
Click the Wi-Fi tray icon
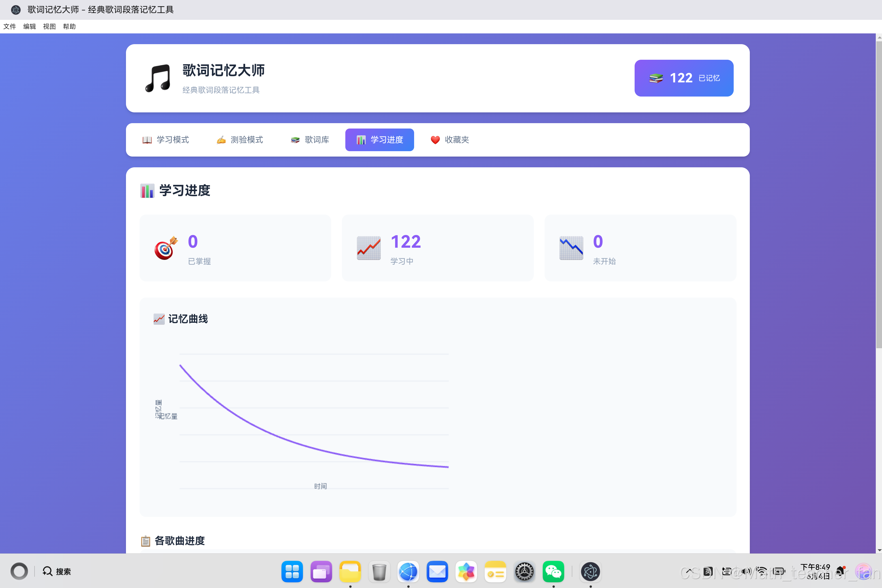[x=762, y=572]
